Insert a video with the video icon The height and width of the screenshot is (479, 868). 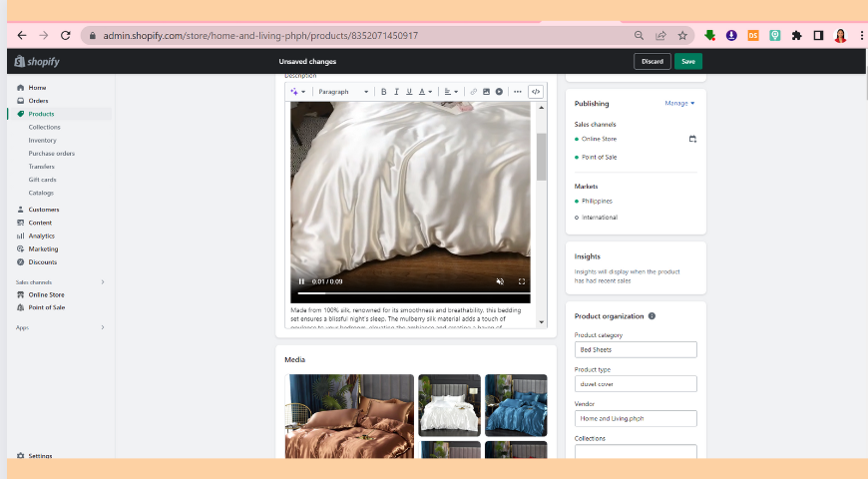click(x=499, y=92)
